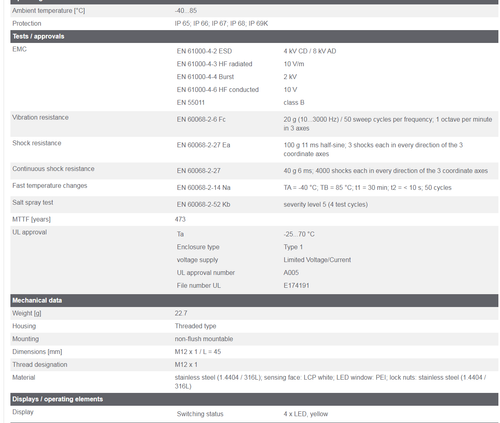
Task: Click EN 60068-2-27 Ea shock standard
Action: coord(203,145)
